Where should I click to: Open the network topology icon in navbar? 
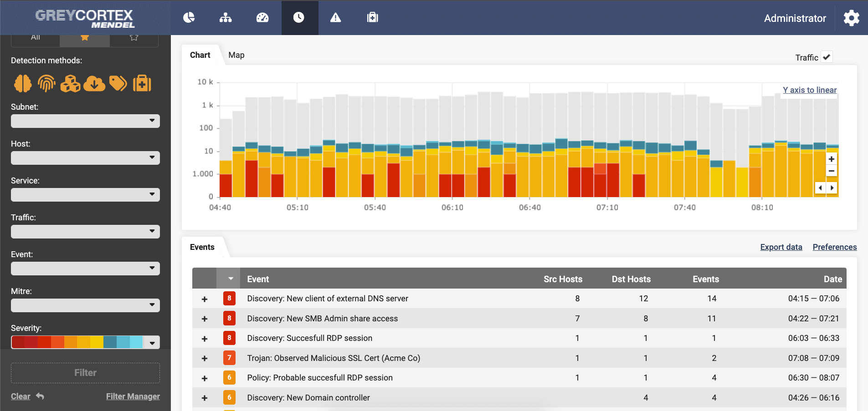[226, 18]
